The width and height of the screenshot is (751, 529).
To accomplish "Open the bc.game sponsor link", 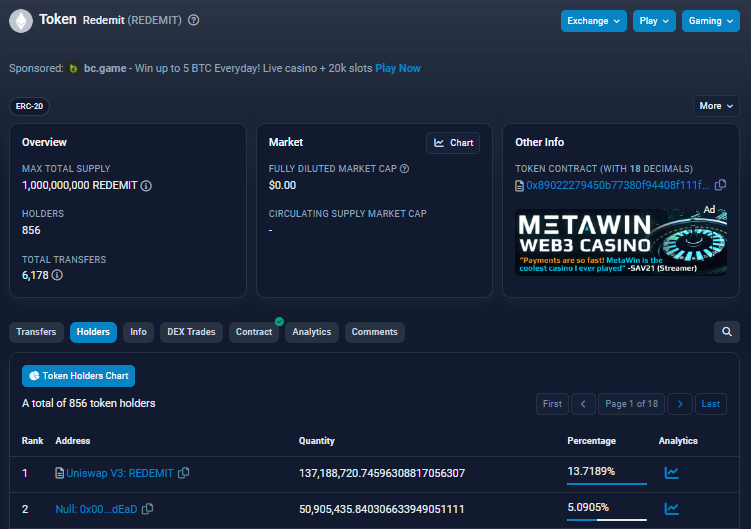I will [x=105, y=69].
